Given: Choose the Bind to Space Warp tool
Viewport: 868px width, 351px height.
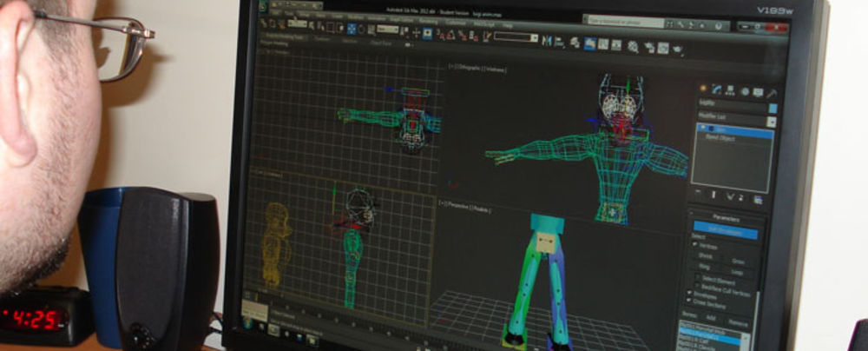Looking at the screenshot, I should [x=282, y=23].
